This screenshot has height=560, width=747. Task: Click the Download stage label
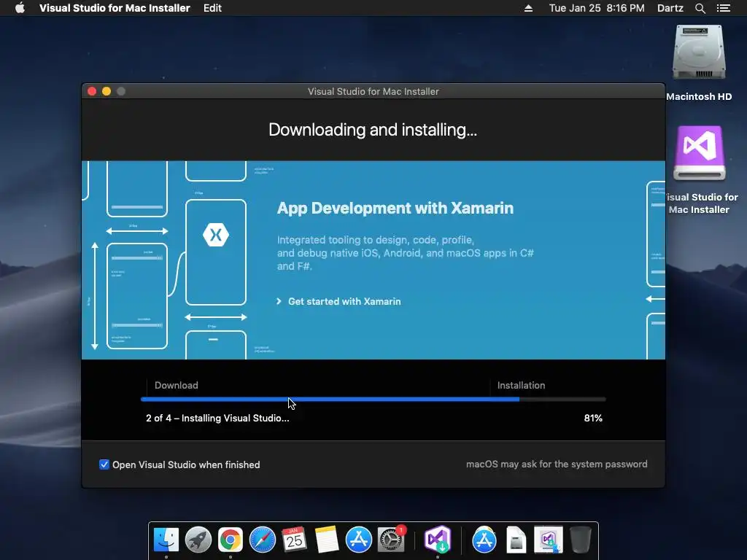coord(177,385)
